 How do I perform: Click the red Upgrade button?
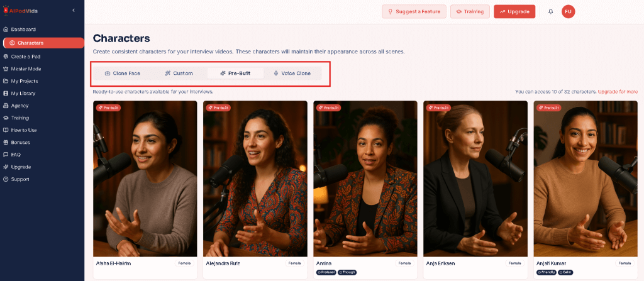(x=514, y=11)
